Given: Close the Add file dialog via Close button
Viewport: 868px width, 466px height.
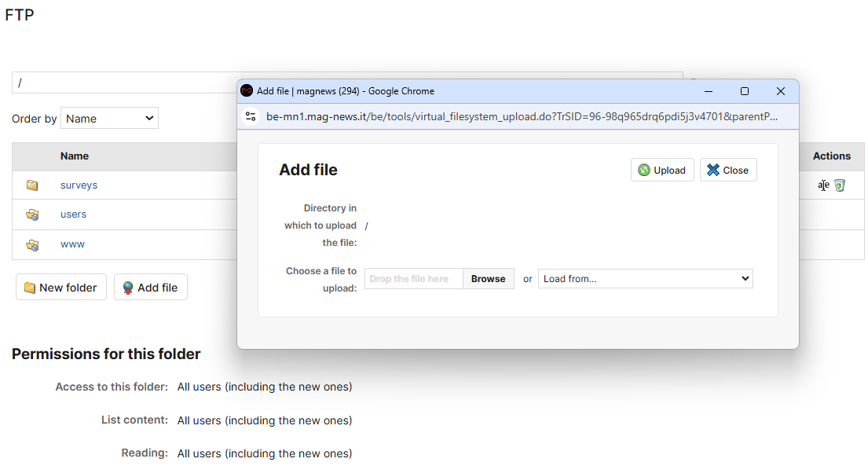Looking at the screenshot, I should click(x=728, y=170).
